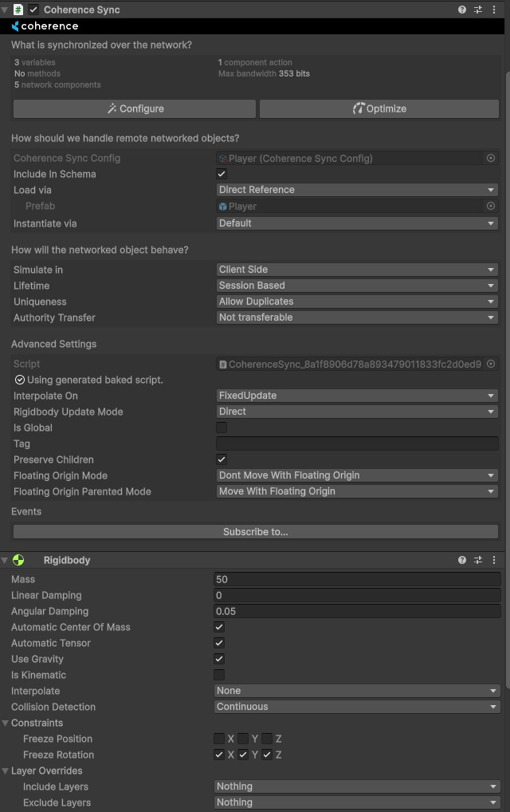The width and height of the screenshot is (510, 812).
Task: Disable the Coherence Sync component checkbox
Action: [33, 10]
